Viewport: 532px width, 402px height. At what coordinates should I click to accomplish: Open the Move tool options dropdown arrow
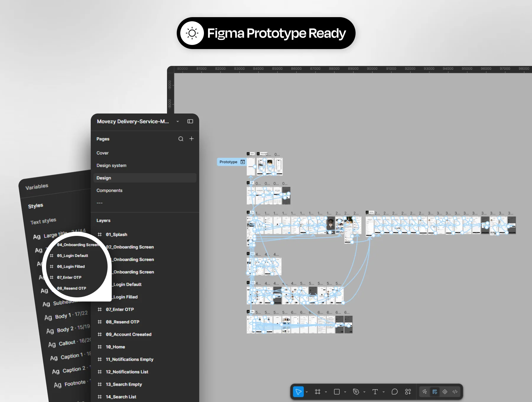pos(307,392)
